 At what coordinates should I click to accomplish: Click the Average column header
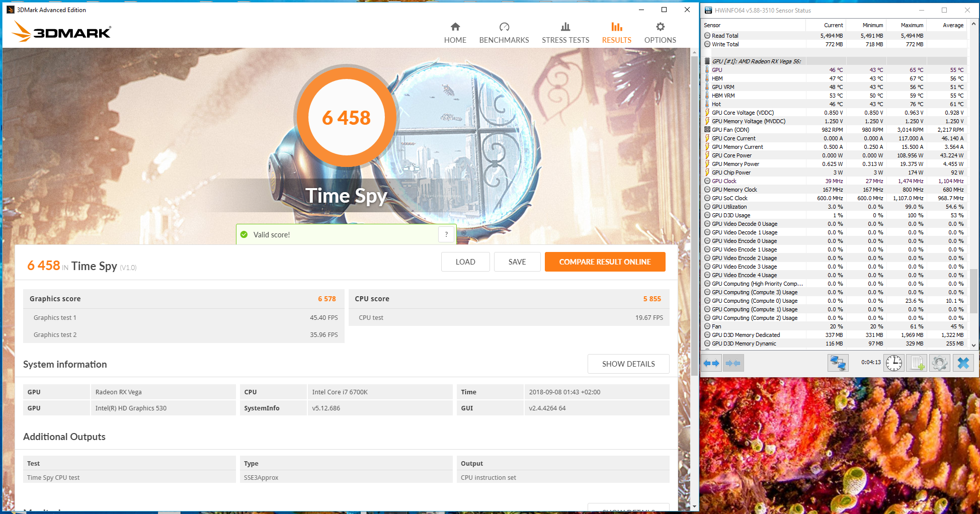[x=946, y=25]
